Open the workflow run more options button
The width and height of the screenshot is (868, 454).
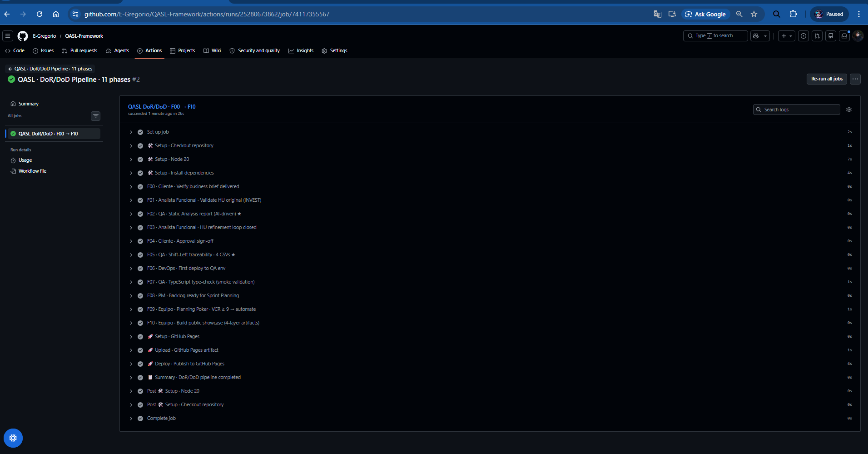855,79
